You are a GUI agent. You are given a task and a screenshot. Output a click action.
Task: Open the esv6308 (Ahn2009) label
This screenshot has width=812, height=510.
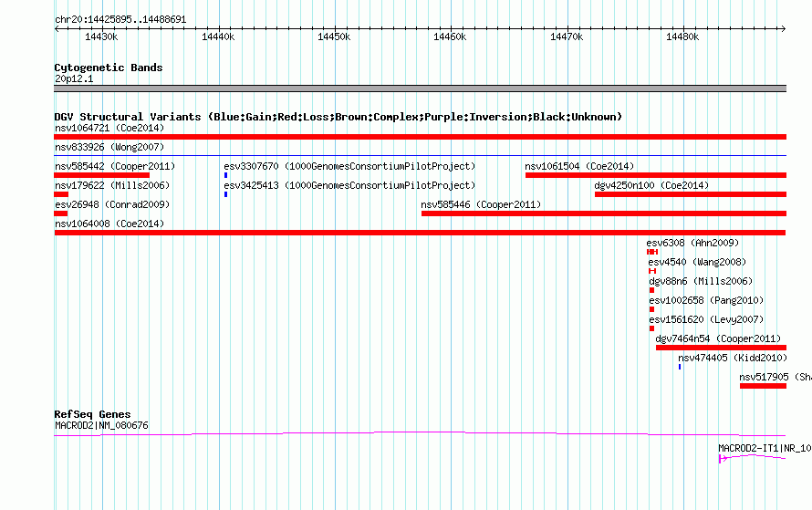click(x=692, y=243)
